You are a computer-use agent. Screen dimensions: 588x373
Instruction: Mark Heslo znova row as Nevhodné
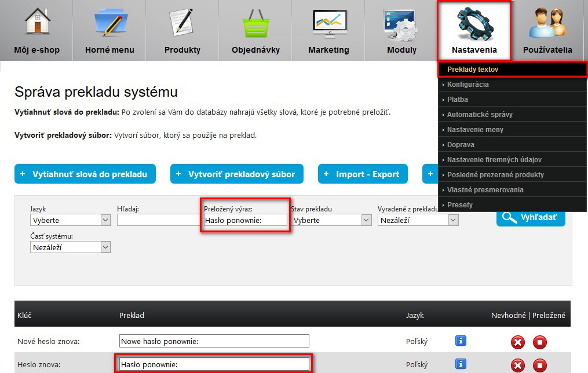[518, 365]
